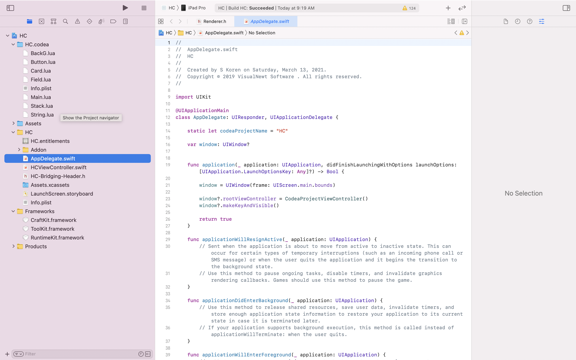Expand the Assets group
This screenshot has height=360, width=576.
[13, 123]
